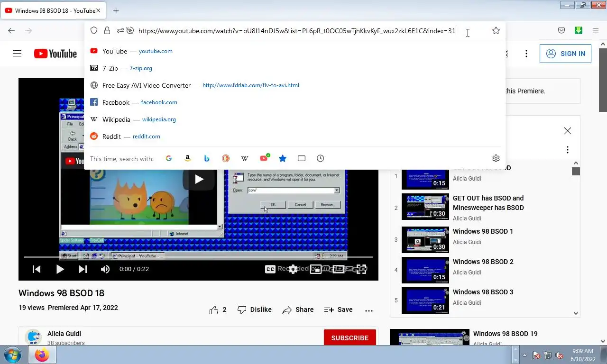Click the Firefox back arrow
The image size is (607, 364).
[x=11, y=31]
